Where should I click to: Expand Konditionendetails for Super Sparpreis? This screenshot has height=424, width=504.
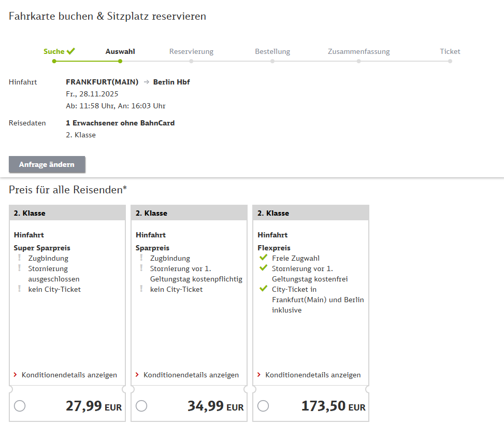(x=69, y=375)
